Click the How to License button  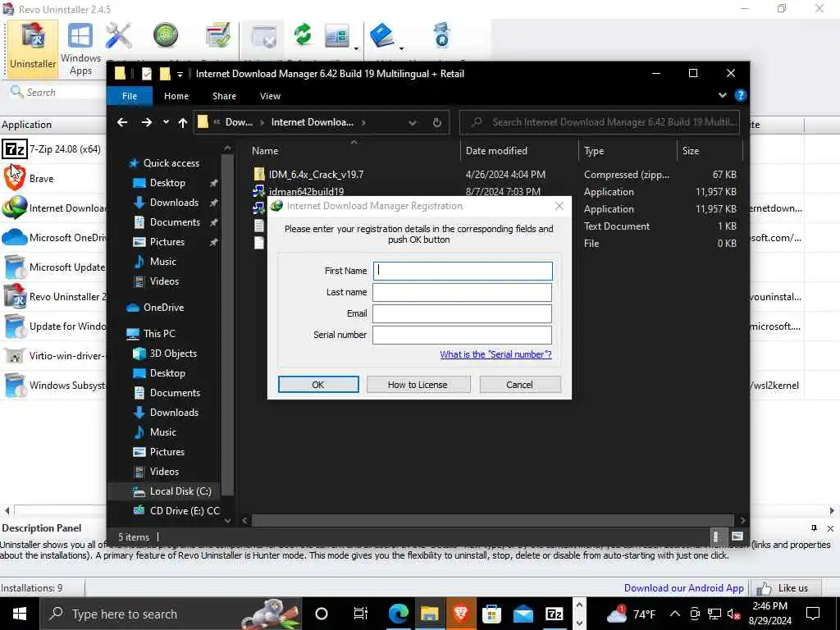[x=418, y=384]
